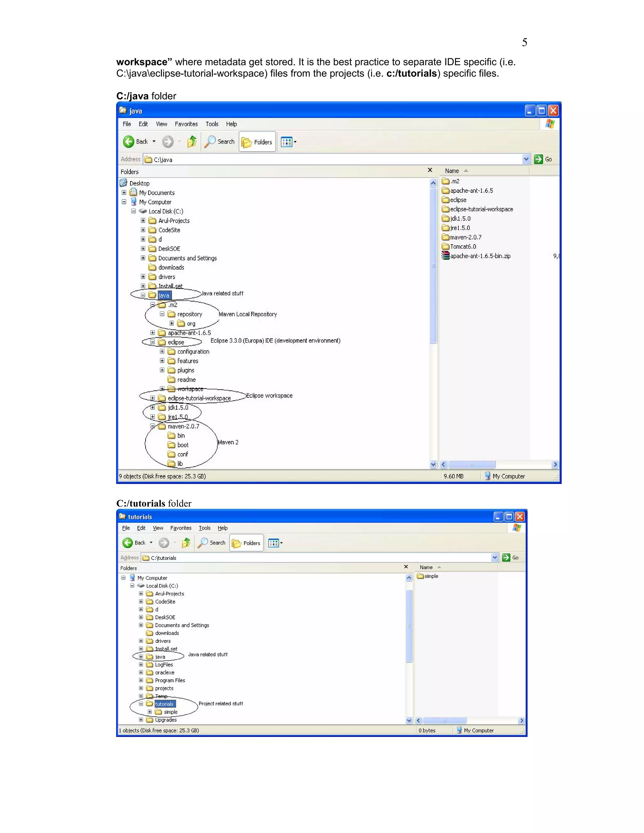644x833 pixels.
Task: Select eclipse-tutorial-workspace in file list
Action: 477,209
